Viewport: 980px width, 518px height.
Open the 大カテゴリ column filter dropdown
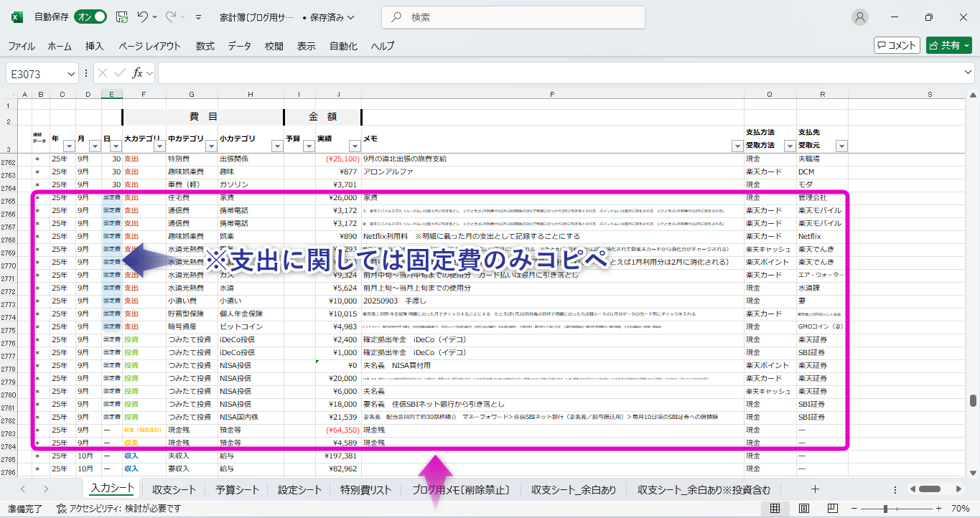pos(158,146)
